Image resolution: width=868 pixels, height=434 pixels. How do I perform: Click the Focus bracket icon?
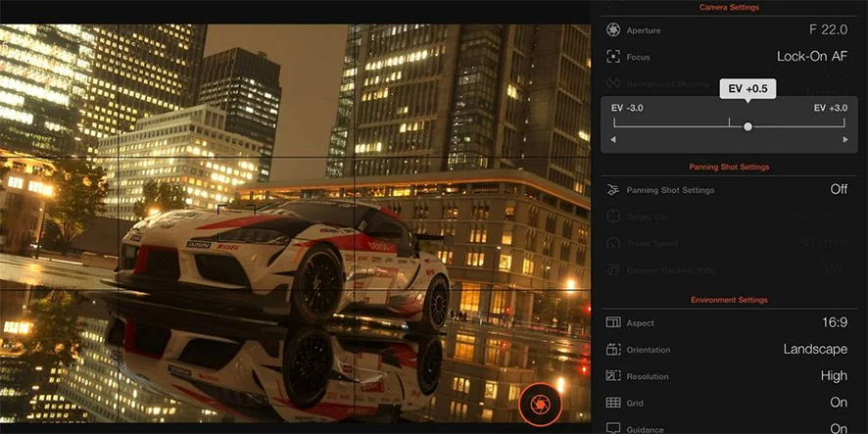pos(613,57)
